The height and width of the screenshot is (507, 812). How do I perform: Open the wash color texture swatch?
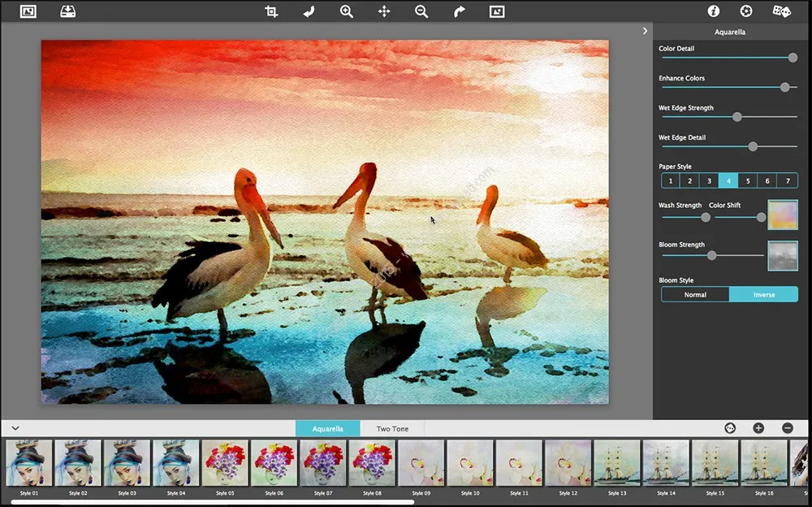(x=783, y=214)
